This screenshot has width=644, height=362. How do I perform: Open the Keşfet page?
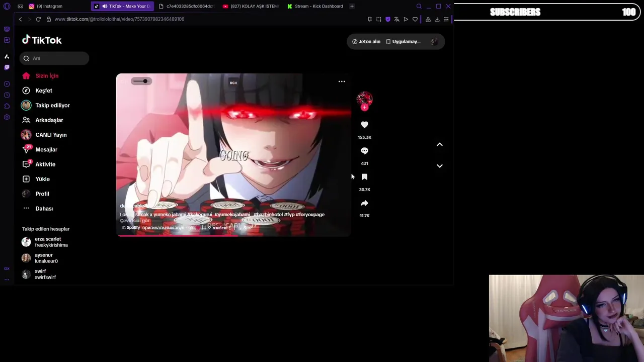(37, 90)
